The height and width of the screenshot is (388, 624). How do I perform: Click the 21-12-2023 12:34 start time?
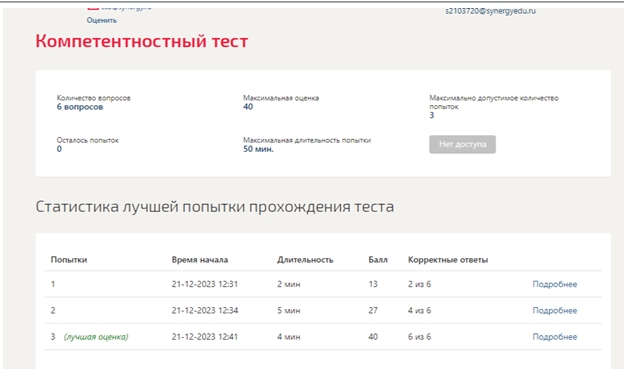pyautogui.click(x=205, y=310)
